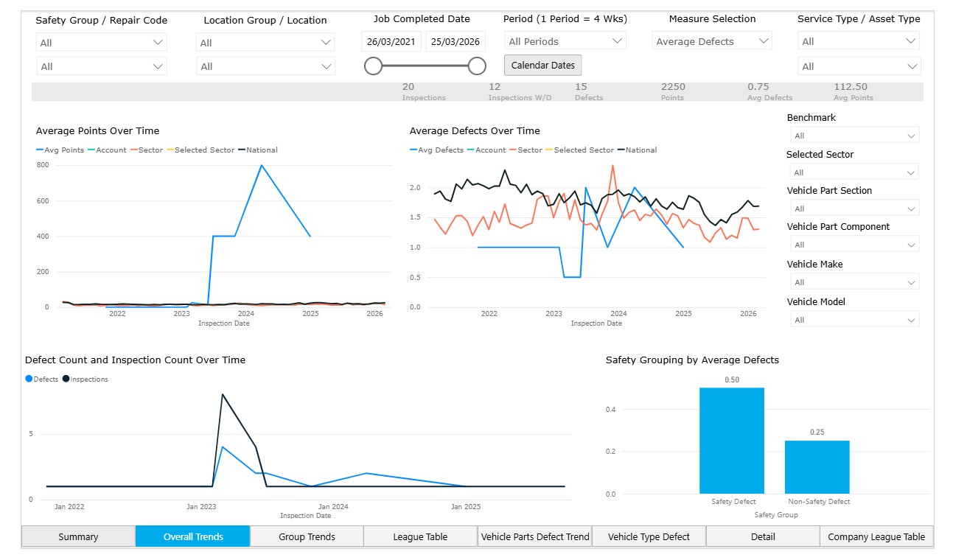Open Vehicle Parts Defect Trend tab

click(x=535, y=536)
